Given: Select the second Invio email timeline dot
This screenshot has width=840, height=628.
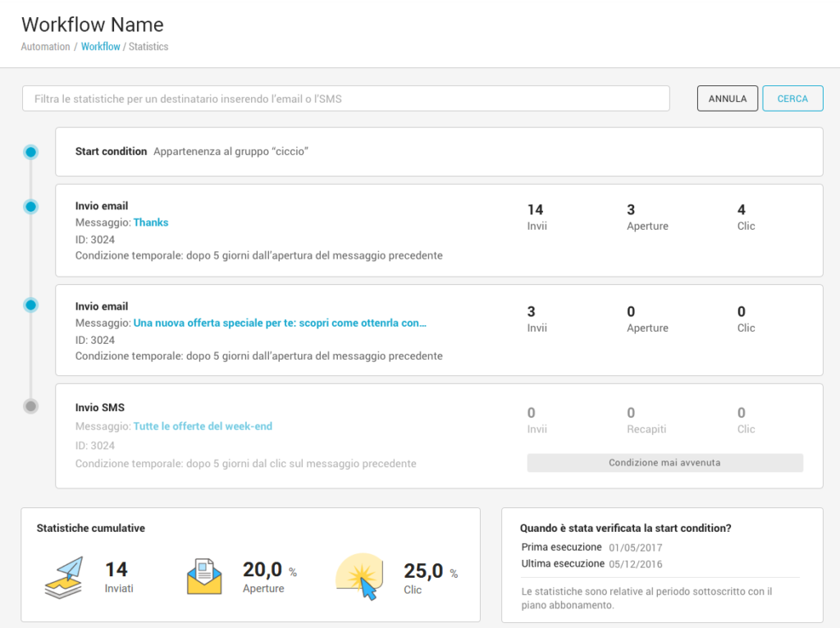Looking at the screenshot, I should click(x=31, y=305).
